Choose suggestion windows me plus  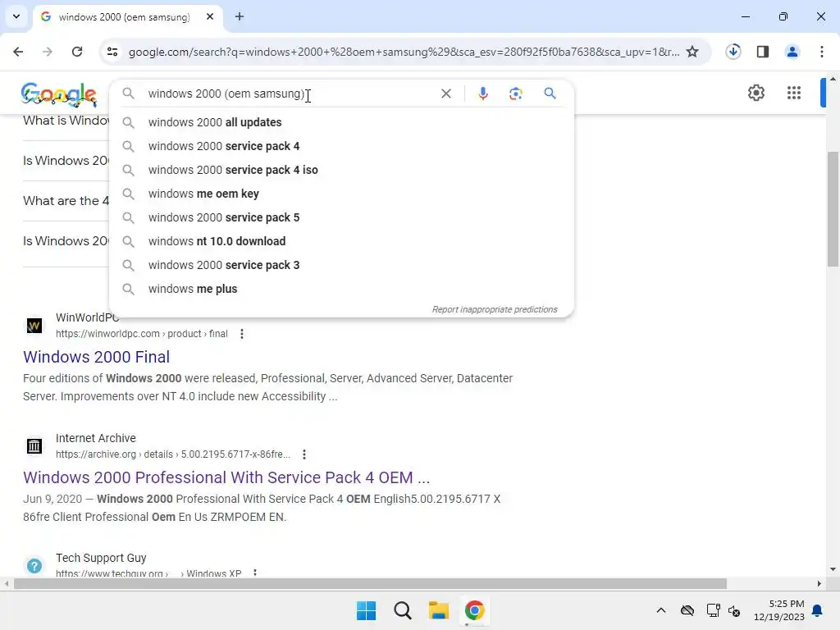(x=340, y=289)
